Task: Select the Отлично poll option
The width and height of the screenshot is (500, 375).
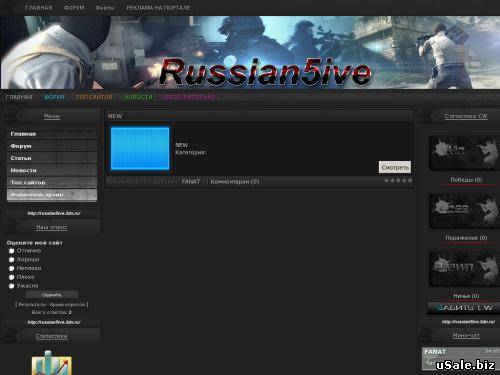Action: click(11, 251)
